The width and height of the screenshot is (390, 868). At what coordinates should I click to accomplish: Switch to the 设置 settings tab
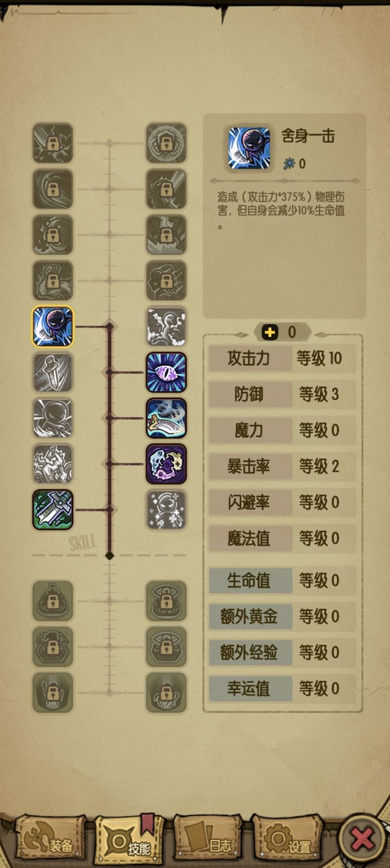point(288,839)
